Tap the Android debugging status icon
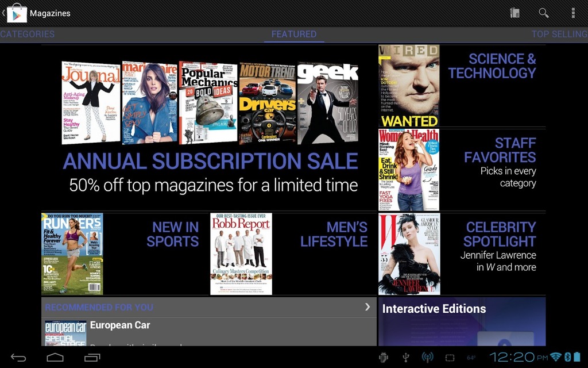 pyautogui.click(x=383, y=357)
